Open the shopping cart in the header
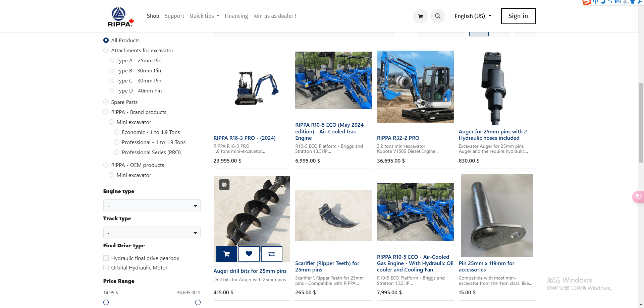The image size is (644, 308). click(420, 16)
